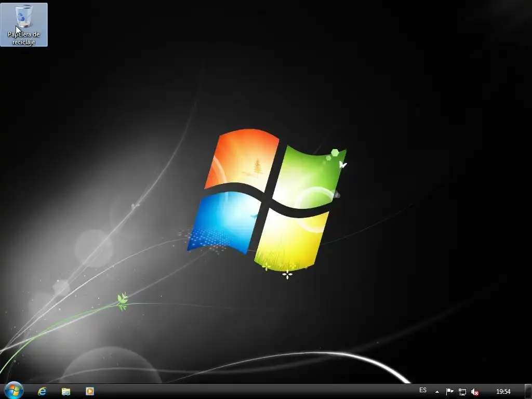This screenshot has height=399, width=532.
Task: Open the ES language indicator
Action: (423, 390)
